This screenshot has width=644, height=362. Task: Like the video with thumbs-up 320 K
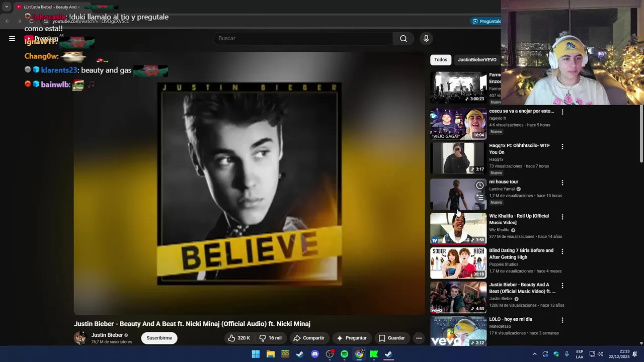click(x=239, y=338)
